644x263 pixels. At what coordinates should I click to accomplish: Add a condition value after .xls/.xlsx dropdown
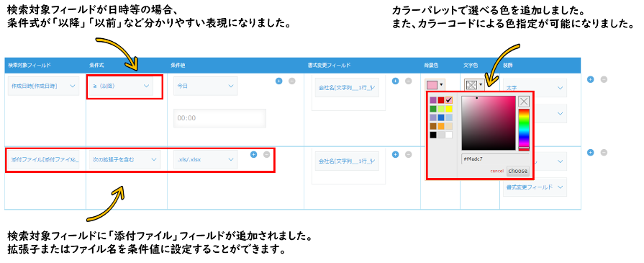point(253,154)
